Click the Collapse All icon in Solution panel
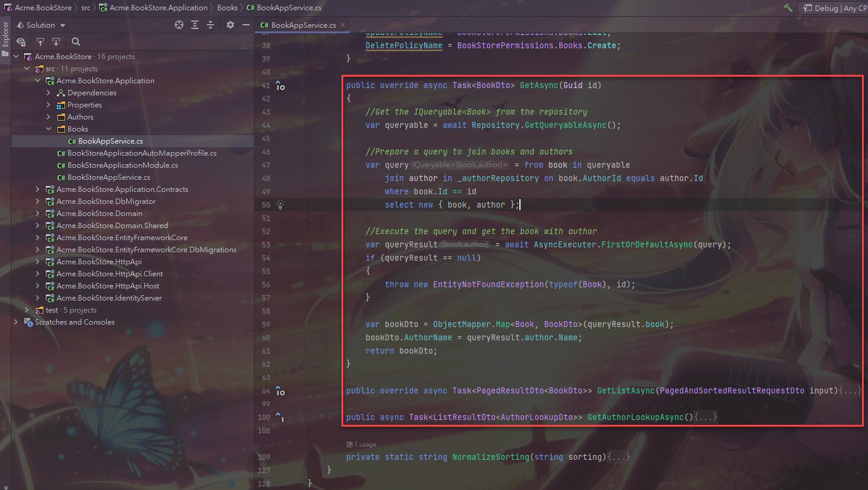The height and width of the screenshot is (490, 868). [211, 25]
